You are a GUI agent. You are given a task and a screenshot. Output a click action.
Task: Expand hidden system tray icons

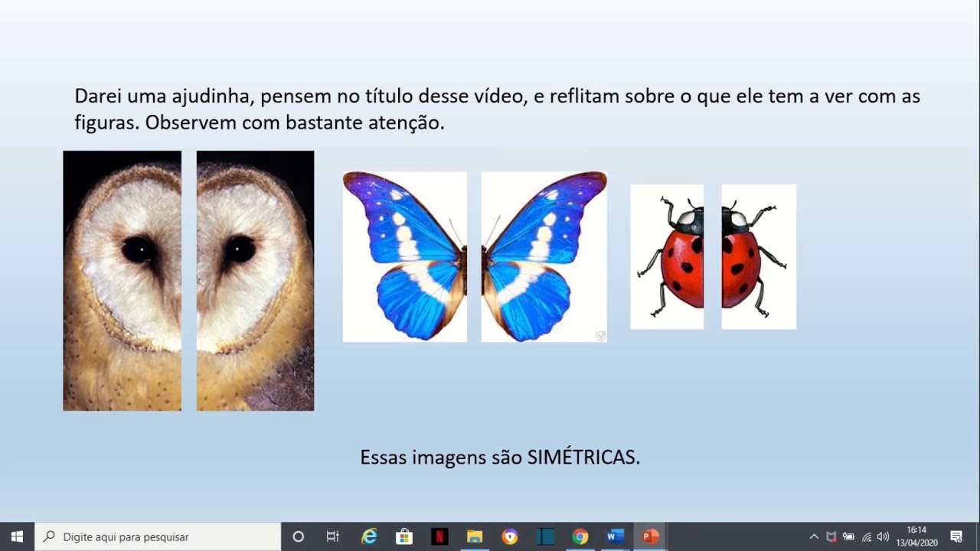coord(814,536)
